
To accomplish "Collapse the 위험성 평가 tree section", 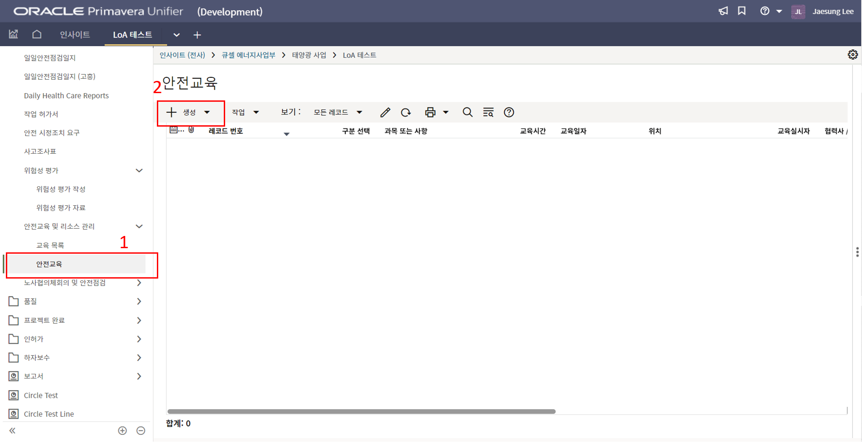I will [x=139, y=171].
